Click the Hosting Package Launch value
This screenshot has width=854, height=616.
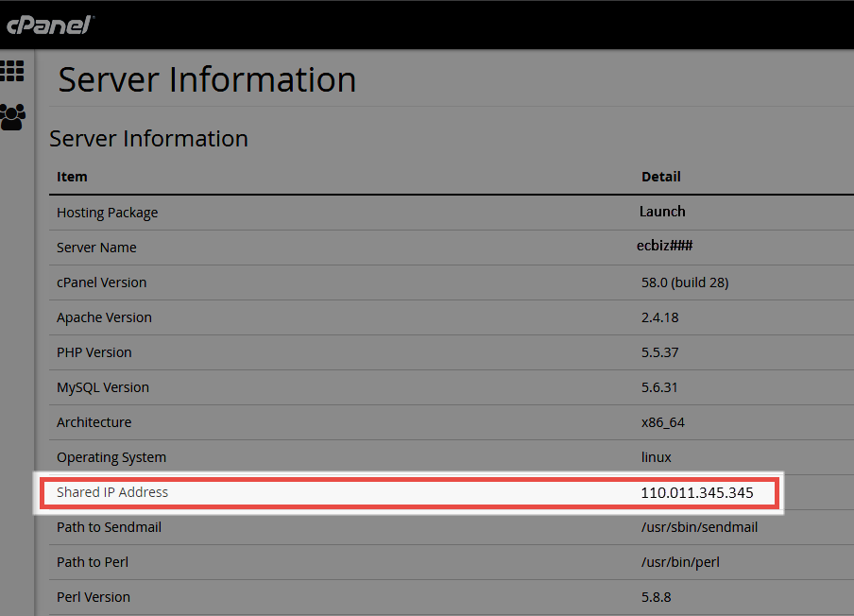pos(662,211)
